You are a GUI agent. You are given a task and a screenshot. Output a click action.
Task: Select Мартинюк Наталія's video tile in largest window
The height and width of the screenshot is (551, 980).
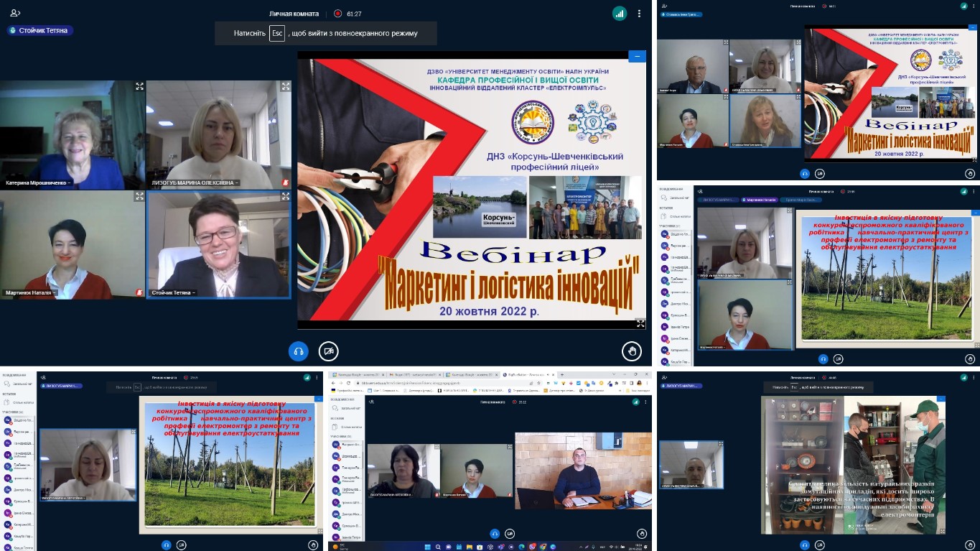tap(72, 245)
